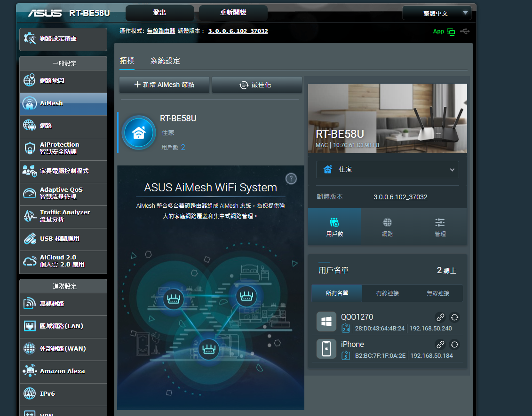Click the 重新開機 reboot button

pos(233,13)
